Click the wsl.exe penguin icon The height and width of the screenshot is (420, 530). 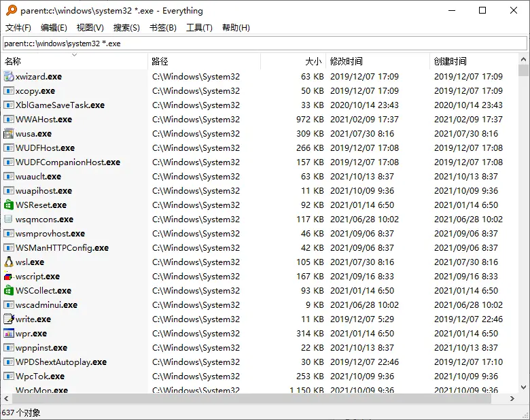tap(9, 262)
